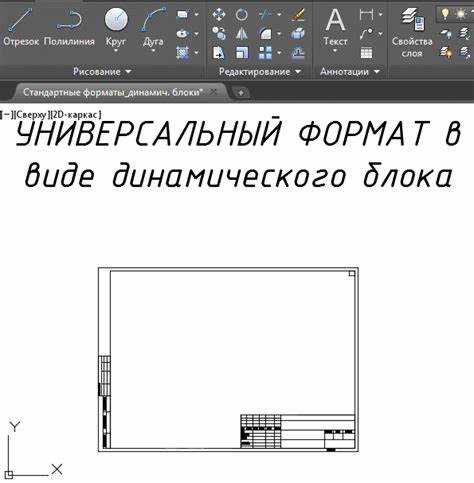Click the Unisolate layer icon
The height and width of the screenshot is (483, 474).
coord(465,52)
